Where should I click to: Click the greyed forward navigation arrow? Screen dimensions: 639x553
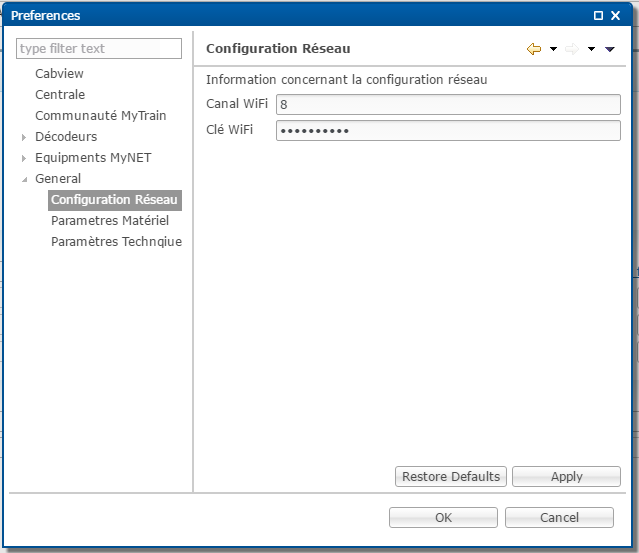[572, 49]
